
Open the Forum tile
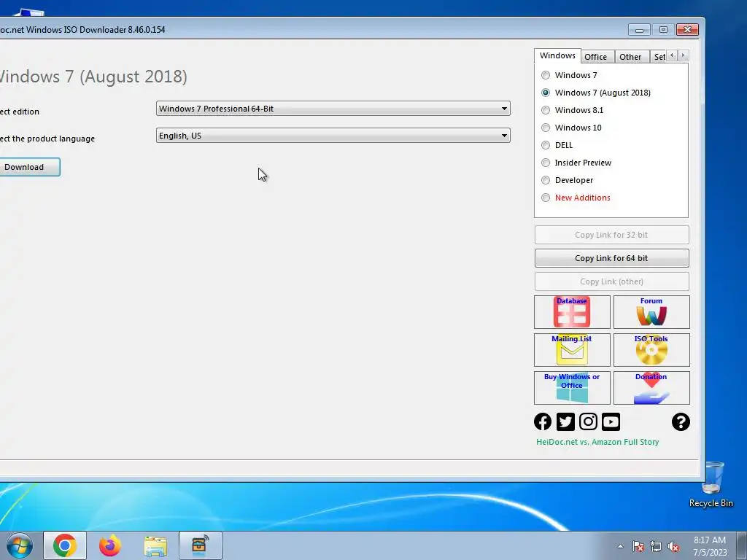[651, 312]
